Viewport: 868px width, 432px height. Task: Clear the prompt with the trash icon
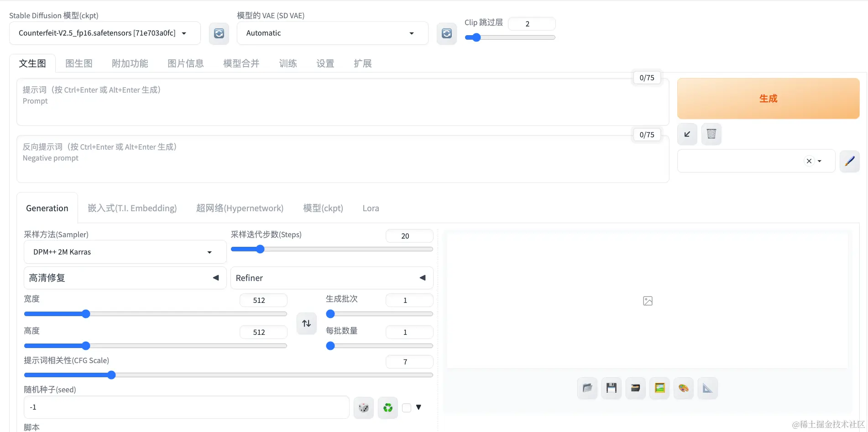pyautogui.click(x=711, y=134)
